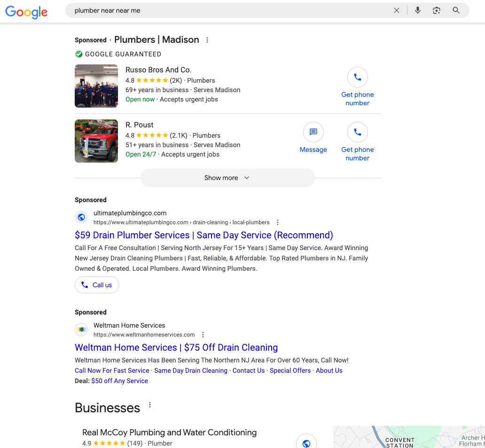Click the Businesses section heading
485x448 pixels.
point(107,408)
